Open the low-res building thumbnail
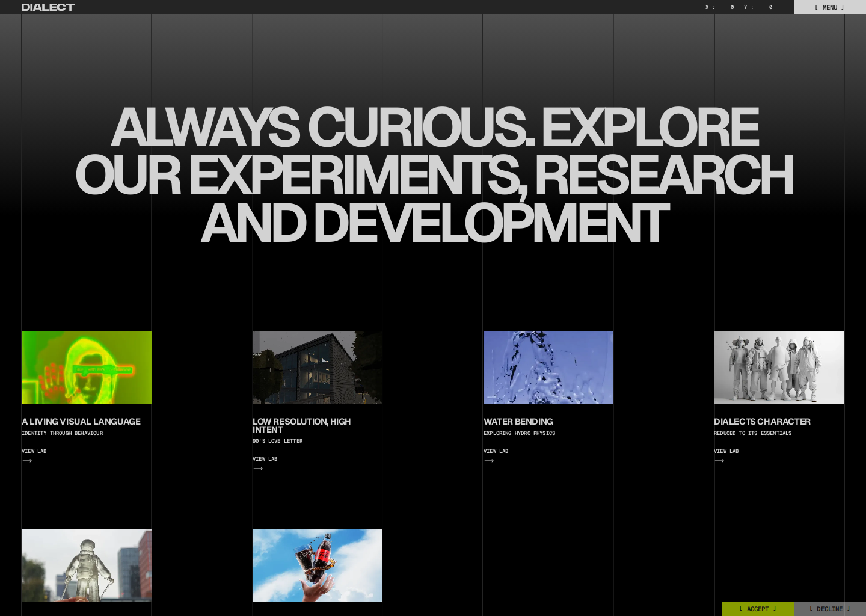The height and width of the screenshot is (616, 866). 318,368
